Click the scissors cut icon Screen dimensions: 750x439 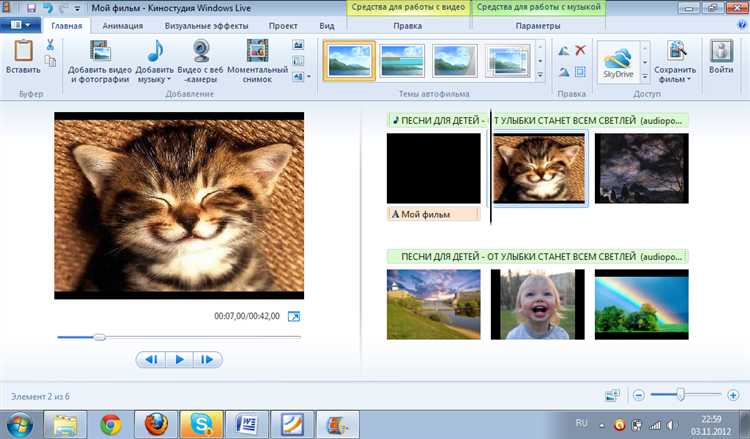click(x=50, y=45)
